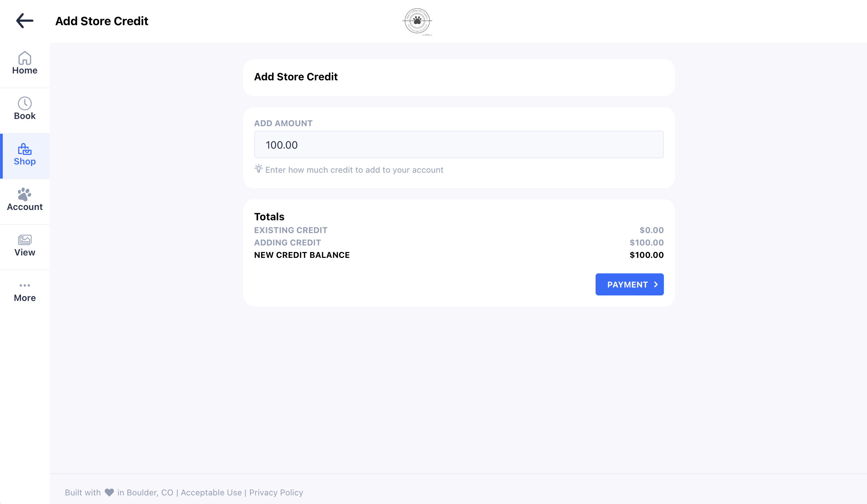Click the lightbulb hint icon under the amount field
Screen dimensions: 867x504
259,169
